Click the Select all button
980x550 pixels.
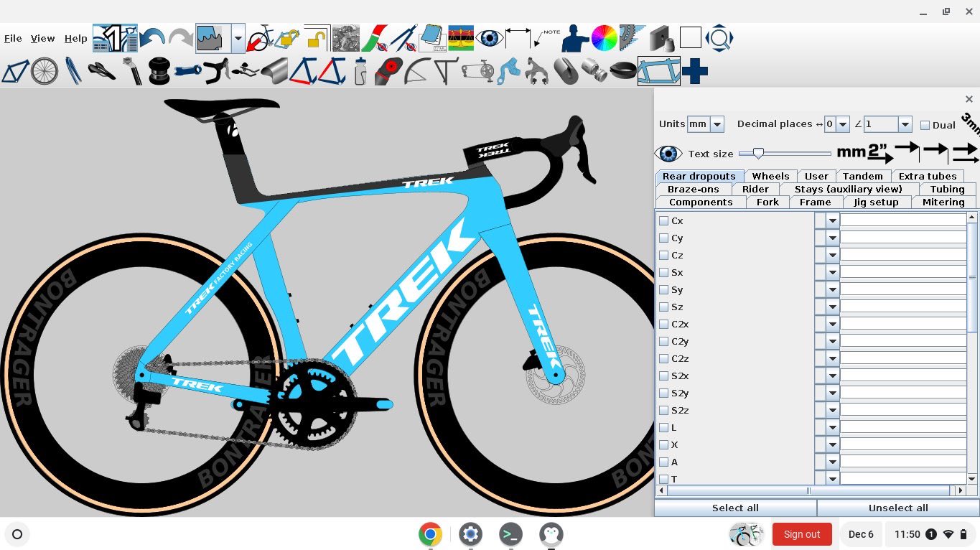(735, 508)
